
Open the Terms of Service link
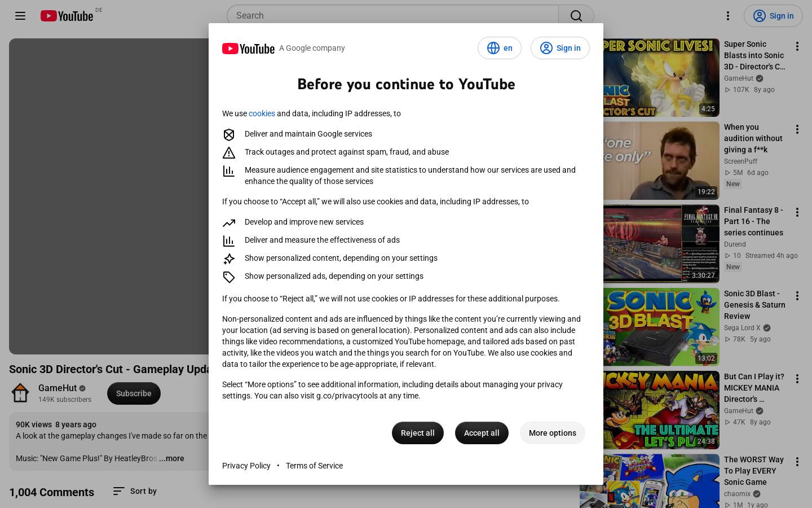(314, 466)
